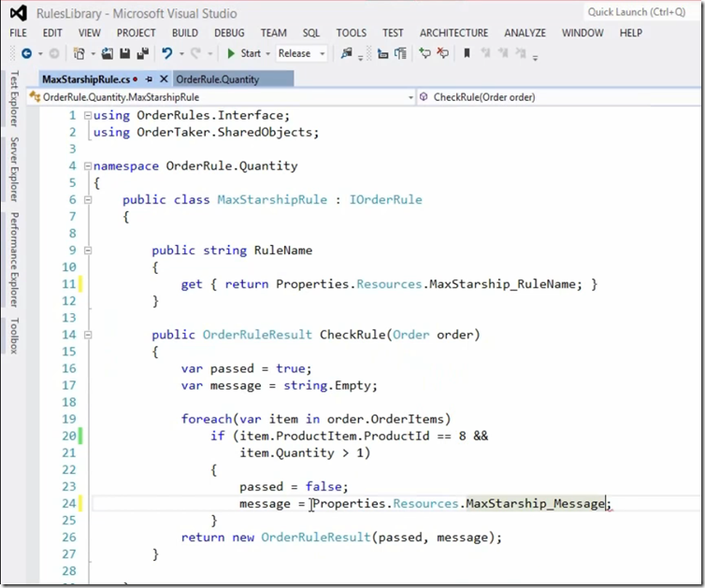This screenshot has width=705, height=588.
Task: Undo the last edit with Undo icon
Action: tap(166, 53)
